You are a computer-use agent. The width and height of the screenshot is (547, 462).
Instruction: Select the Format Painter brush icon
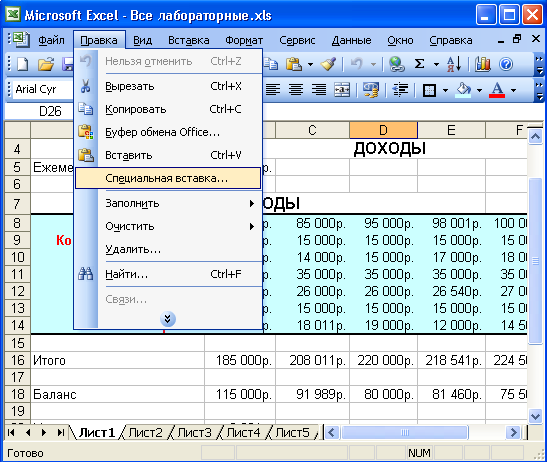pyautogui.click(x=328, y=64)
